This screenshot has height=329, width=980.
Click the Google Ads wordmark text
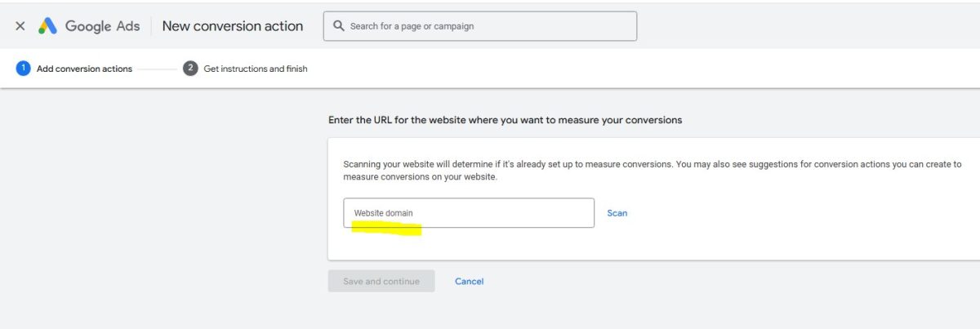(x=102, y=26)
